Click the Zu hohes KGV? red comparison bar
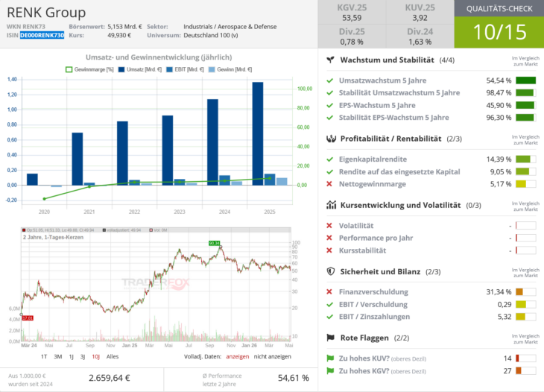The width and height of the screenshot is (544, 392). coord(525,371)
